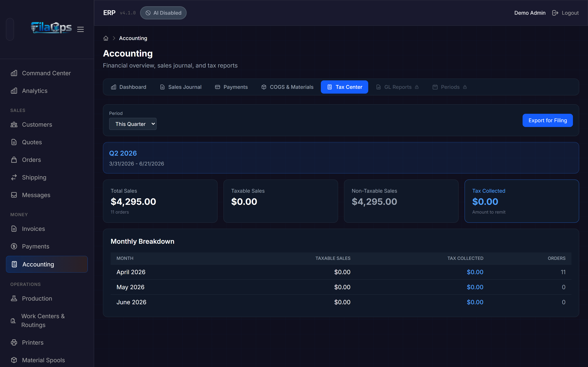Switch to the COGS & Materials tab
The height and width of the screenshot is (367, 588).
(x=287, y=87)
